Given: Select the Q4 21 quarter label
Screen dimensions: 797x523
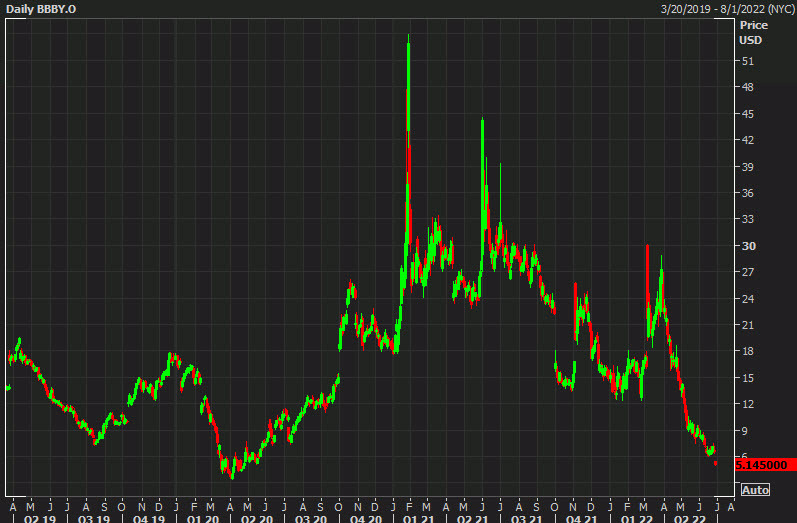Looking at the screenshot, I should click(581, 519).
